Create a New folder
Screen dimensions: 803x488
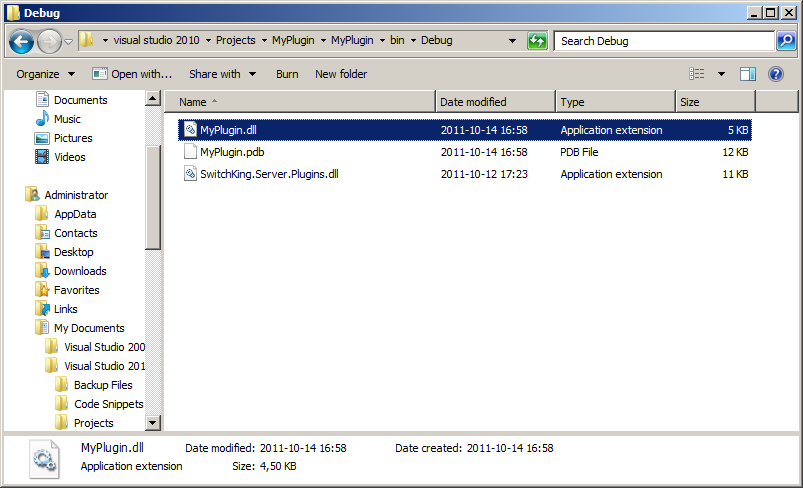[x=341, y=74]
